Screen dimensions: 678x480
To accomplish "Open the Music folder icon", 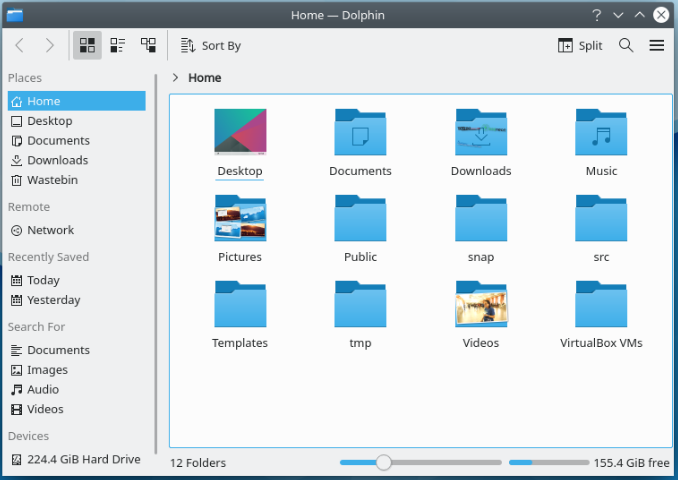I will click(x=601, y=133).
